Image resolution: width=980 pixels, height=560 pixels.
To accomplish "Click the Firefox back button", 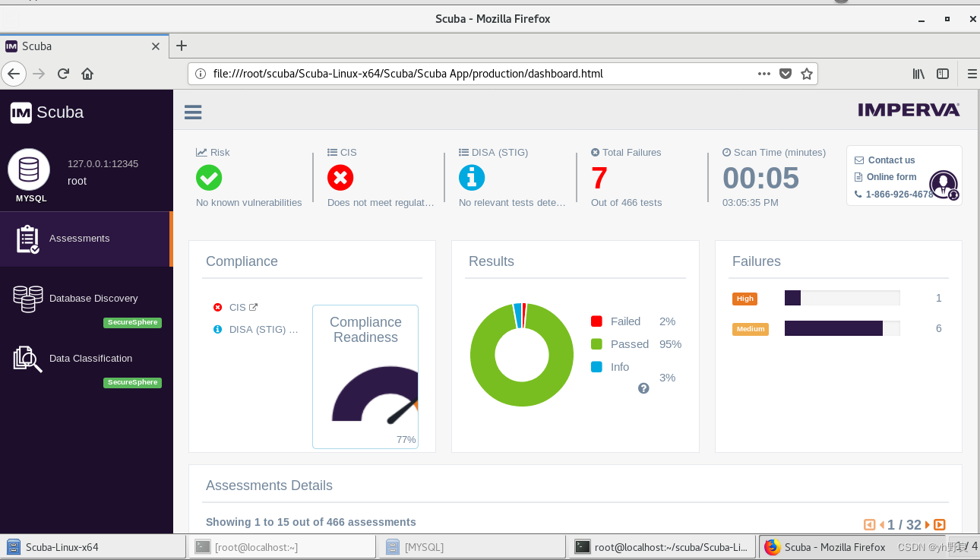I will (x=14, y=74).
